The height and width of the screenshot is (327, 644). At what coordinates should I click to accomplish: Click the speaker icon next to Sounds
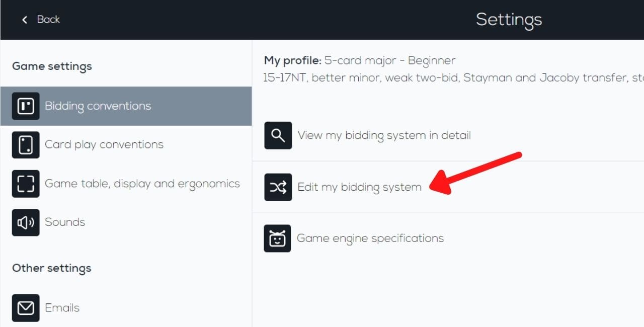(26, 222)
